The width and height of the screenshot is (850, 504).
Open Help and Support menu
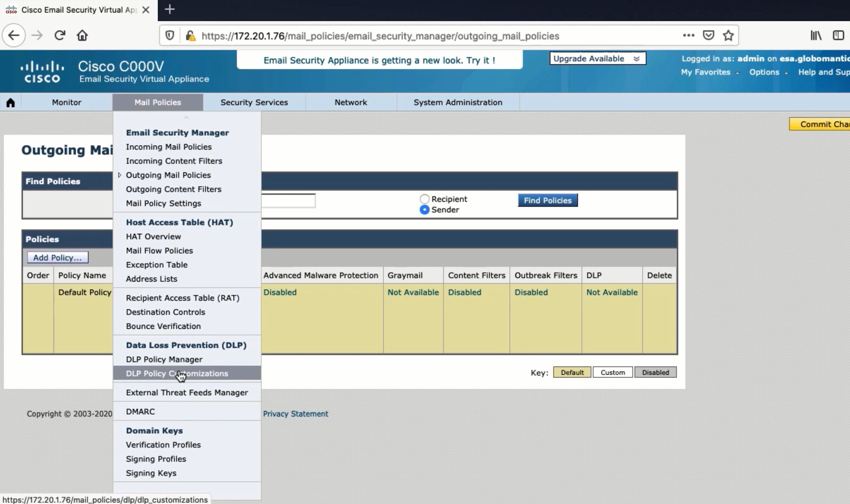[824, 72]
